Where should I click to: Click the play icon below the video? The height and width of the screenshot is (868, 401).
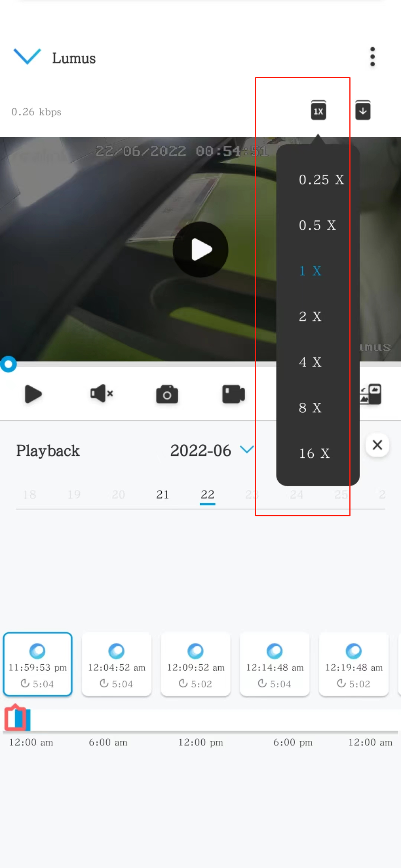click(x=33, y=394)
